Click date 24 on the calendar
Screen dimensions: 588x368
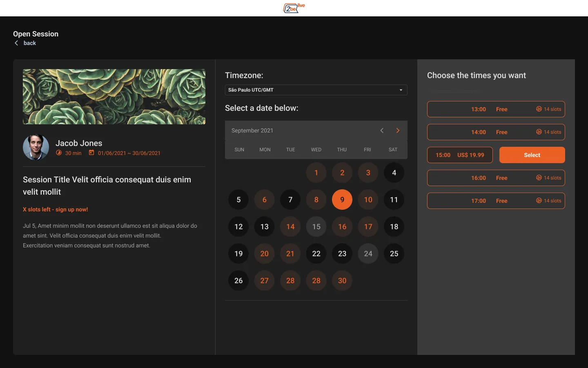[368, 254]
